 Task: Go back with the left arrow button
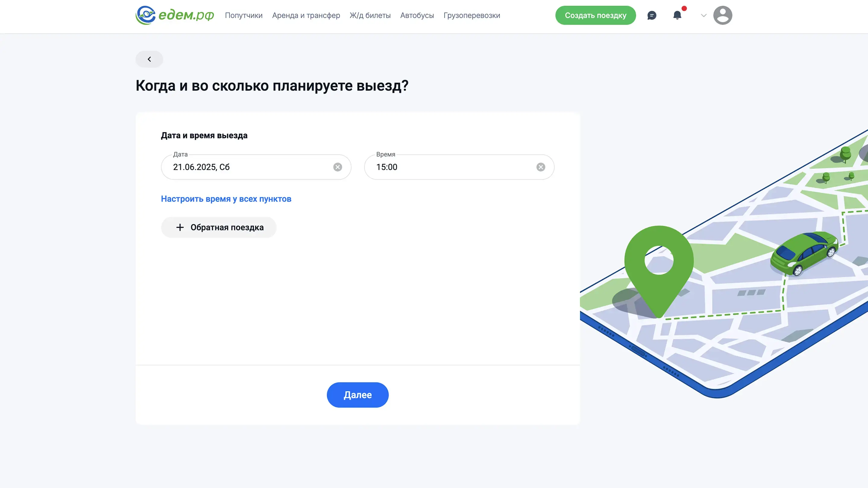[149, 59]
